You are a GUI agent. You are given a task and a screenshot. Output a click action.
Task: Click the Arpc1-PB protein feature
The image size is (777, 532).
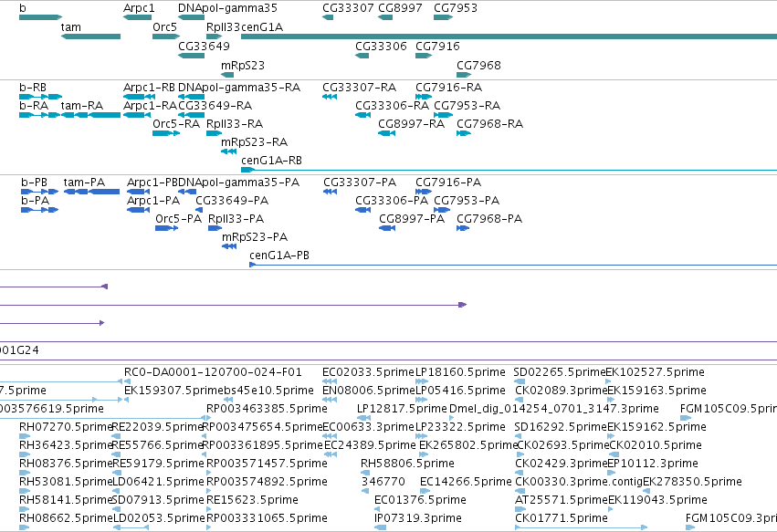pos(138,192)
